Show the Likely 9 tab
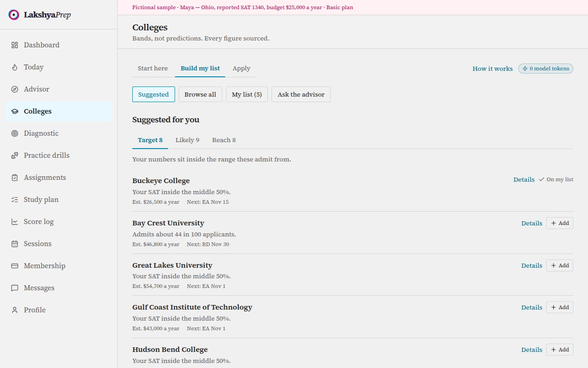Image resolution: width=588 pixels, height=368 pixels. pos(187,140)
